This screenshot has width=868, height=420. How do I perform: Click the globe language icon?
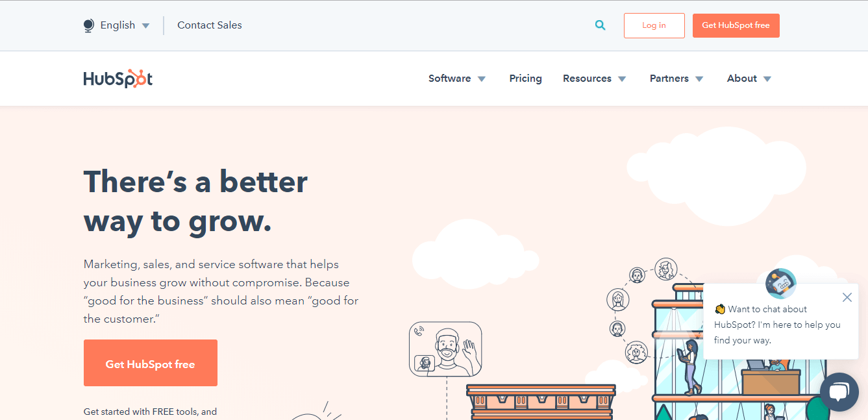point(89,26)
